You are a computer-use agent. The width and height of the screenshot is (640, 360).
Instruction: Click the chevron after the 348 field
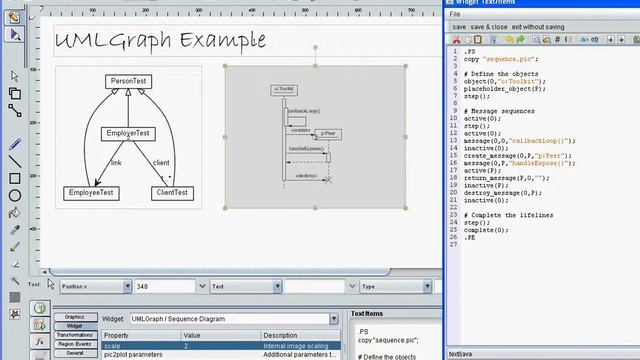tap(202, 287)
